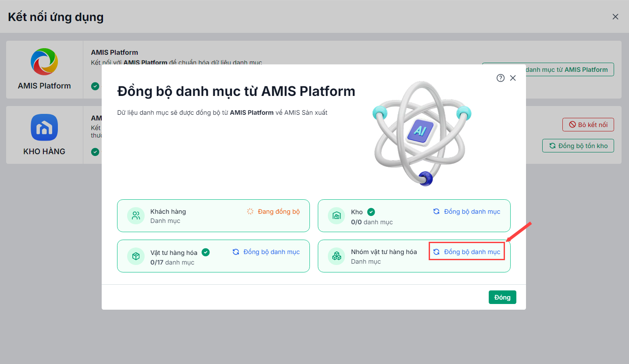Image resolution: width=629 pixels, height=364 pixels.
Task: Close the Kết nối ứng dụng panel
Action: point(615,17)
